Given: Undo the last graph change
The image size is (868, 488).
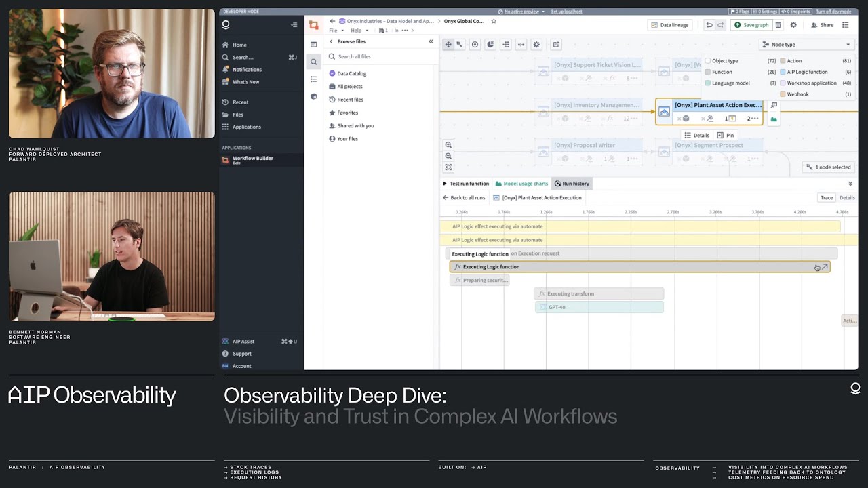Looking at the screenshot, I should pyautogui.click(x=709, y=25).
